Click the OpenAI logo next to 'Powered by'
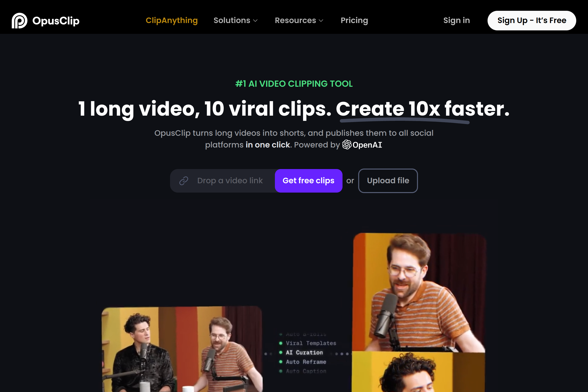The image size is (588, 392). point(346,145)
